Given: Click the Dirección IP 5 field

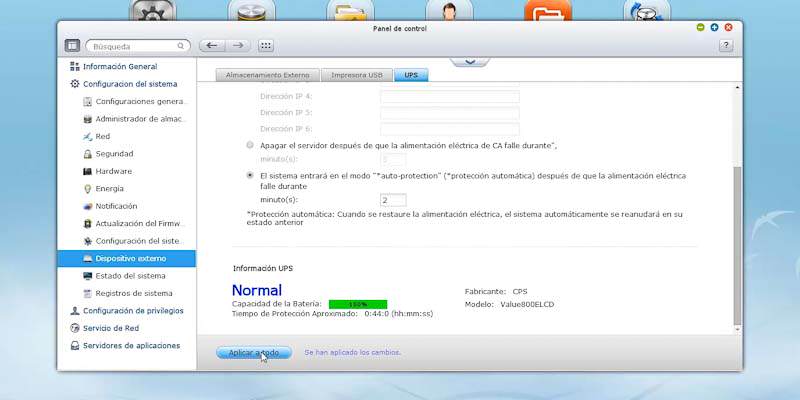Looking at the screenshot, I should point(449,113).
